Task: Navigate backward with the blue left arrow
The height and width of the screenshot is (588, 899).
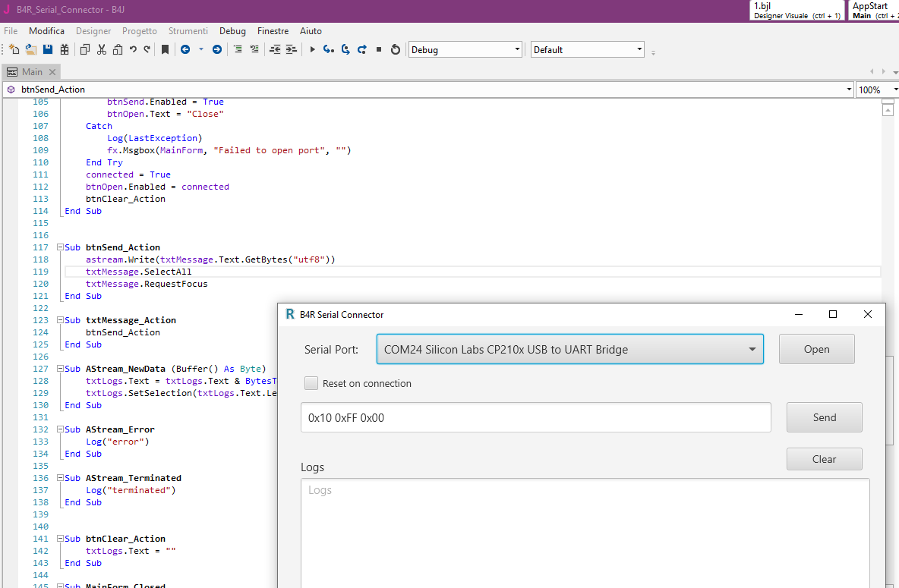Action: click(x=185, y=50)
